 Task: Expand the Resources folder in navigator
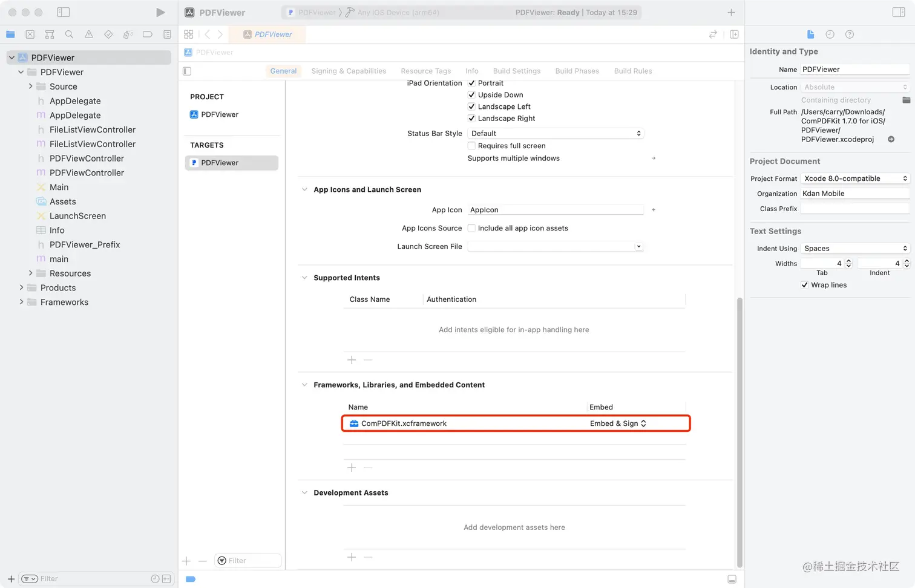[30, 273]
